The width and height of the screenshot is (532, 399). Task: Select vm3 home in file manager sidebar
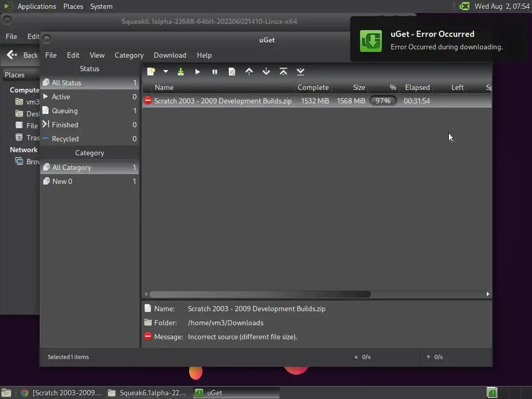coord(27,102)
